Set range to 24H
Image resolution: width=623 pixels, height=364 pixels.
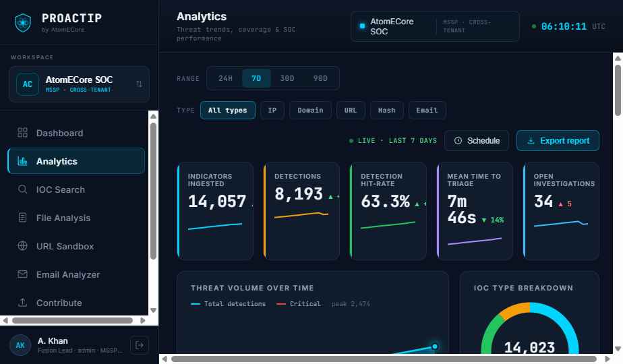225,78
